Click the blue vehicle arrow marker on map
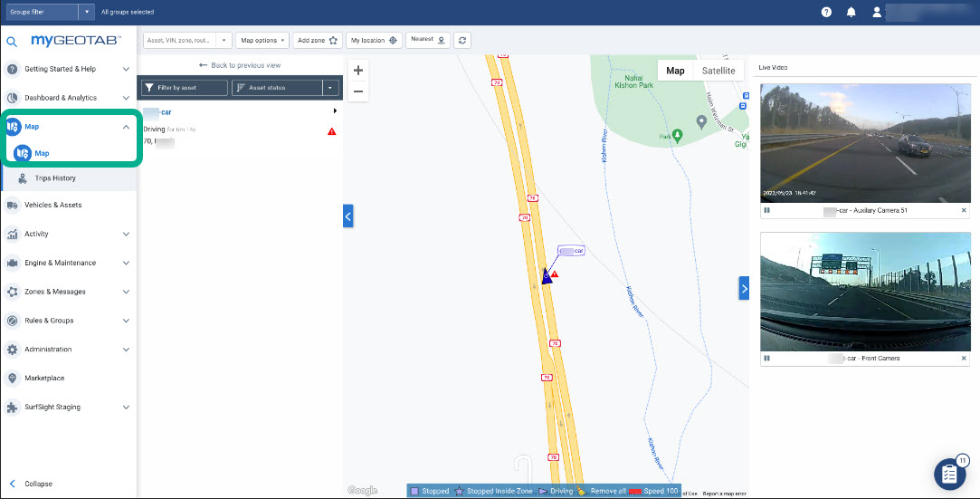The width and height of the screenshot is (980, 499). [547, 275]
